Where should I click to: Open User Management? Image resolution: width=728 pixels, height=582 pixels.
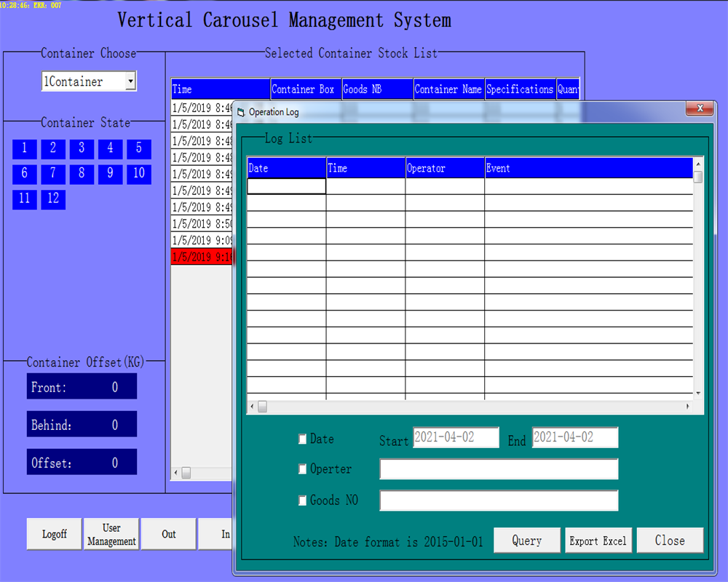click(111, 533)
